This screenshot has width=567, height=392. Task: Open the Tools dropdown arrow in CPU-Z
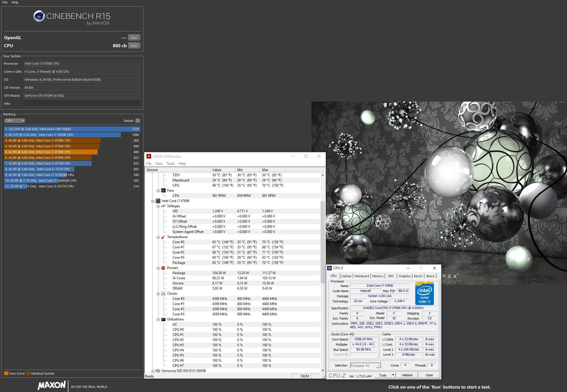393,375
